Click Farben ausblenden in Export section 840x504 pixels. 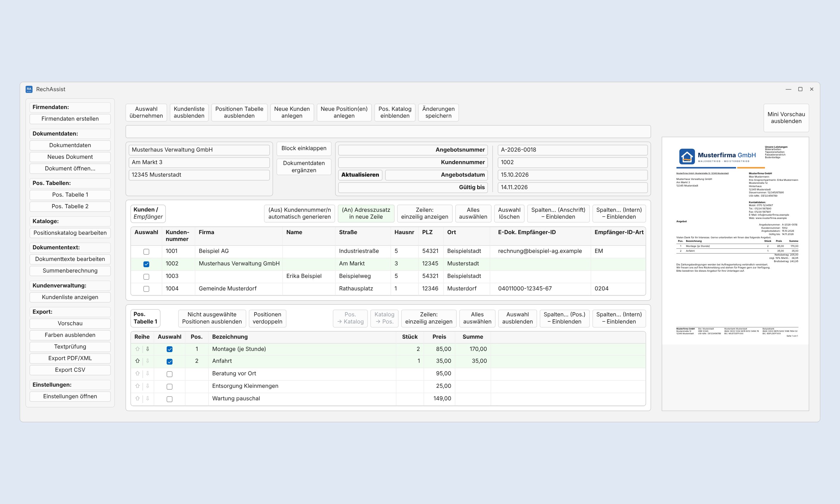click(70, 335)
